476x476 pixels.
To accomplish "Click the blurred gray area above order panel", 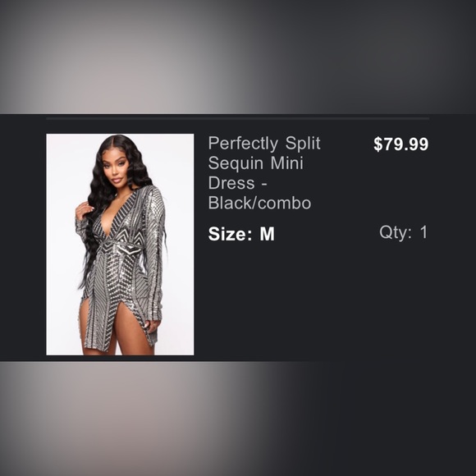I will (238, 57).
